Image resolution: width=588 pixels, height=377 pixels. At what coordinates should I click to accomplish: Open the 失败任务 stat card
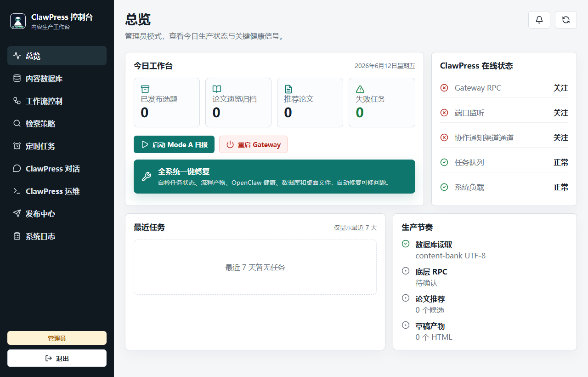click(x=382, y=103)
